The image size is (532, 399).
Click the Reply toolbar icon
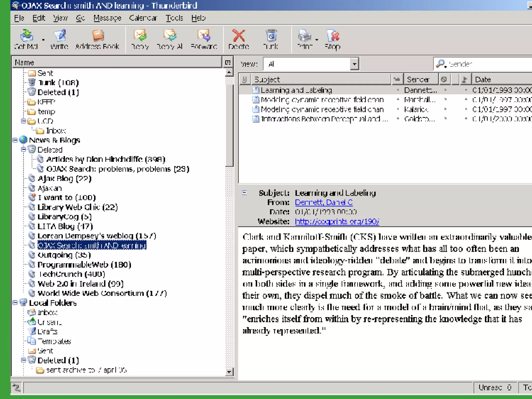(140, 36)
